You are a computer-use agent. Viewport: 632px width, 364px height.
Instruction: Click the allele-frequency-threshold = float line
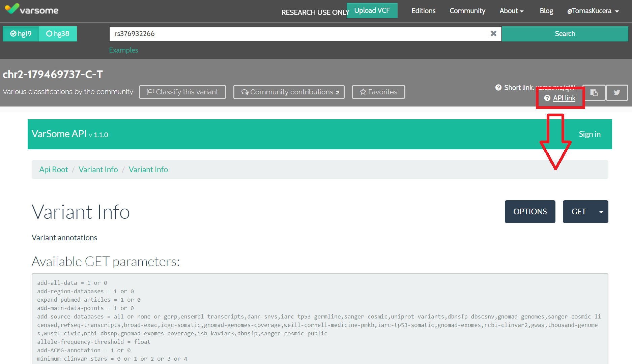[94, 342]
